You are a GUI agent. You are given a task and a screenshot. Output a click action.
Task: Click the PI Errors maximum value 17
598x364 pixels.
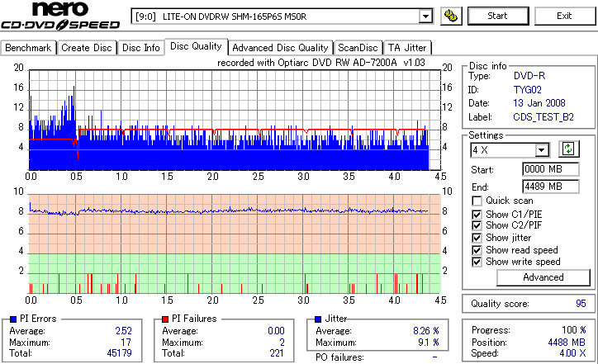pos(126,343)
